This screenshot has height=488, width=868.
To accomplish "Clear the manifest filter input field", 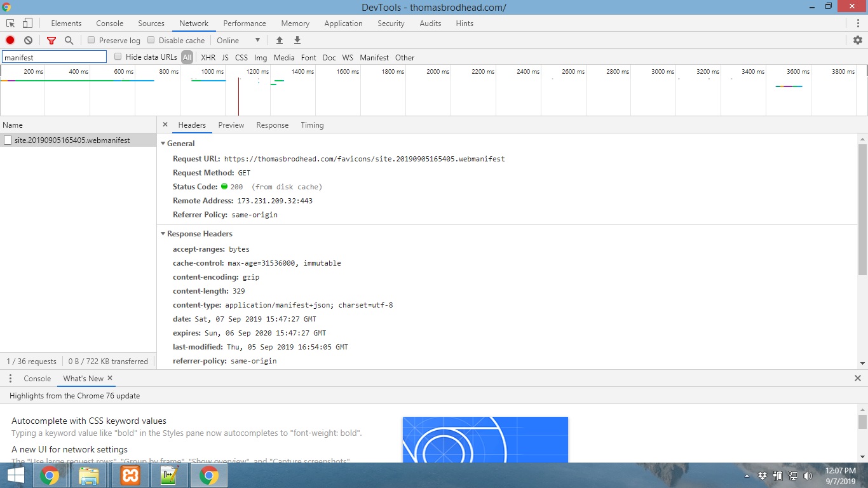I will coord(102,57).
